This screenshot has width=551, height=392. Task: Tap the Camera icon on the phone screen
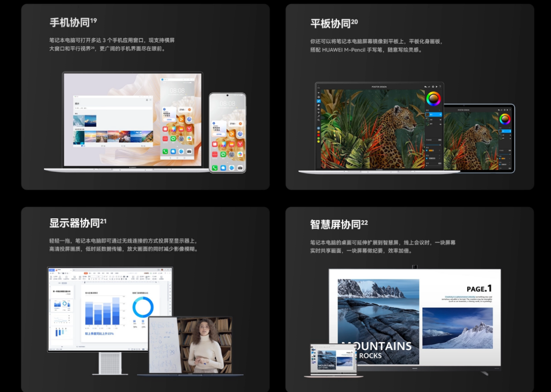240,168
